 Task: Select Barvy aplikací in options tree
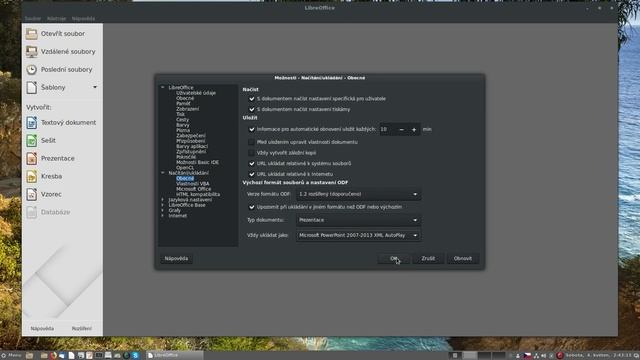point(192,146)
